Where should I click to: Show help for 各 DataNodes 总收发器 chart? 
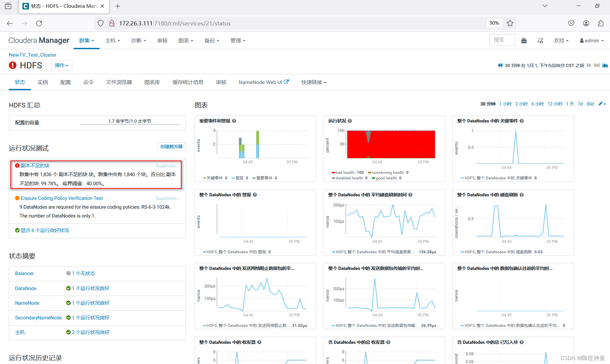388,342
